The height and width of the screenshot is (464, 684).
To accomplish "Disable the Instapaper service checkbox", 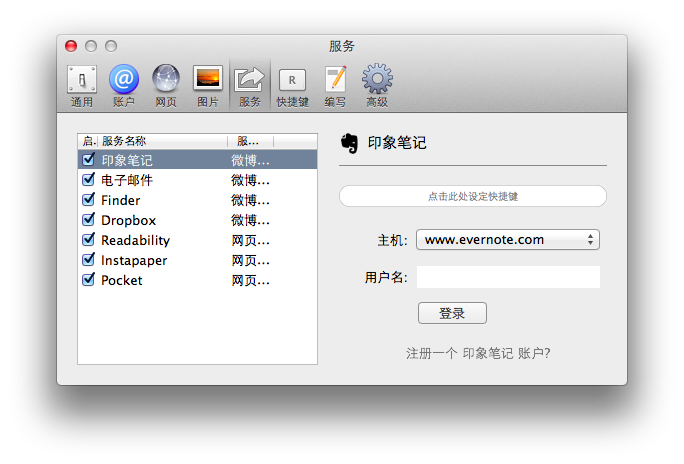I will (x=89, y=260).
